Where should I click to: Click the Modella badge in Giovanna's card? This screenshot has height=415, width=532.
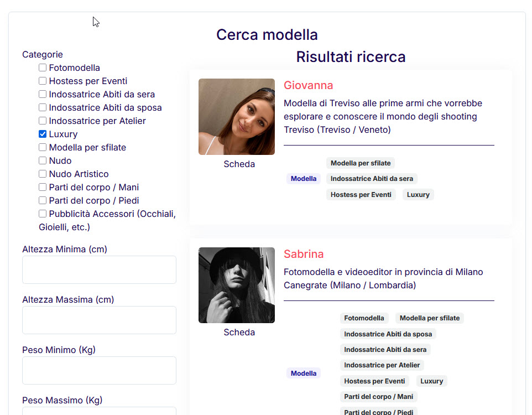pos(303,179)
